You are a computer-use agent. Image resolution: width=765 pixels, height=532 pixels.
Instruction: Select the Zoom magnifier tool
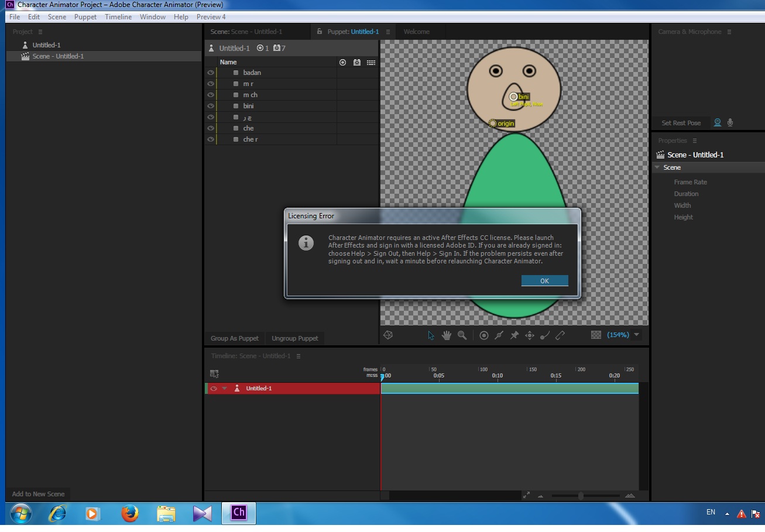[462, 335]
